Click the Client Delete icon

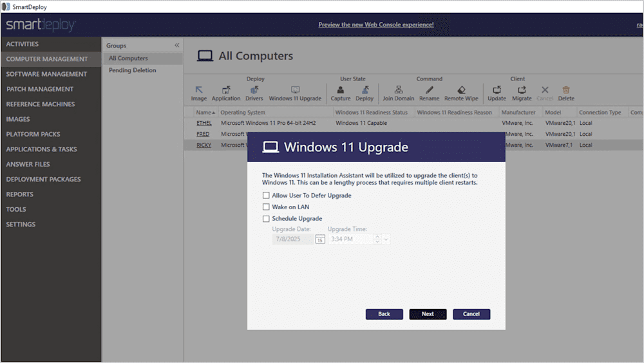pyautogui.click(x=566, y=90)
